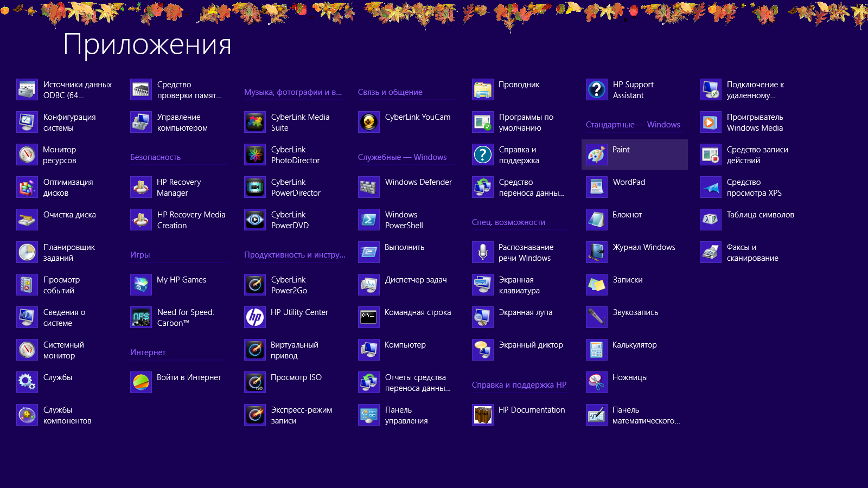This screenshot has width=868, height=488.
Task: Open Проводник file explorer icon
Action: pyautogui.click(x=483, y=89)
